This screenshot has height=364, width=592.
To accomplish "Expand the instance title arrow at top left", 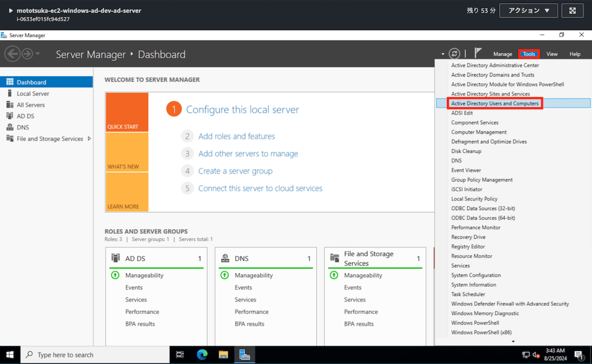I will pos(11,11).
